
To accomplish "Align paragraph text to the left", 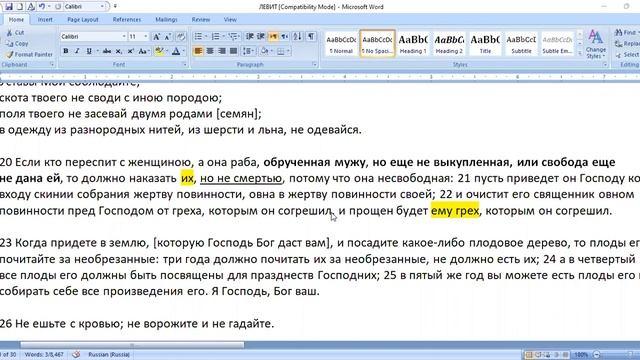I will tap(198, 51).
